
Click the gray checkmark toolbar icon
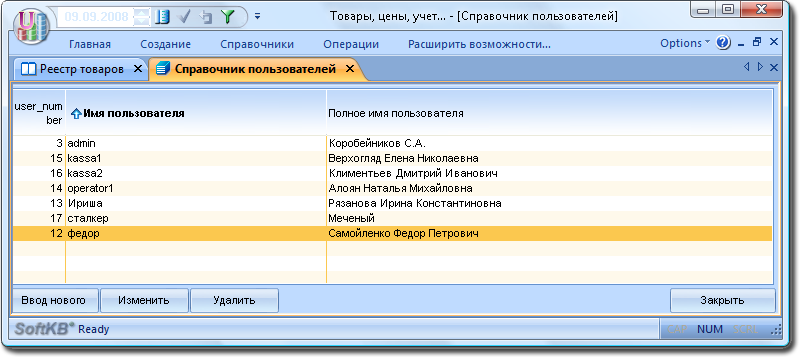(184, 17)
